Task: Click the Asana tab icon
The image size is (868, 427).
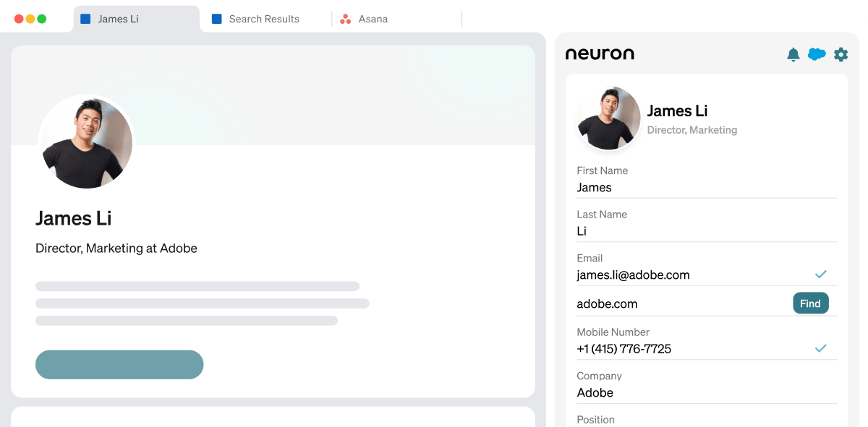Action: click(x=346, y=19)
